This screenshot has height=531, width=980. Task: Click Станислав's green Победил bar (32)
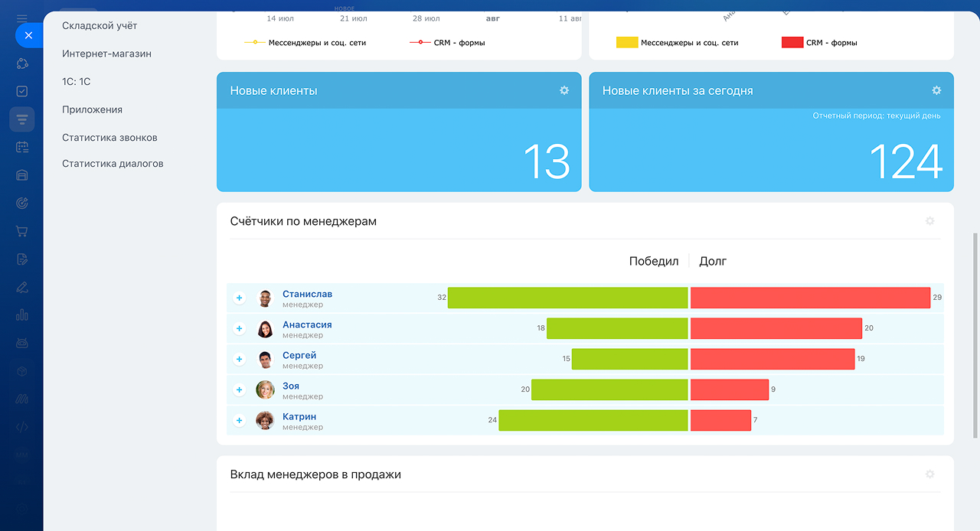point(568,298)
